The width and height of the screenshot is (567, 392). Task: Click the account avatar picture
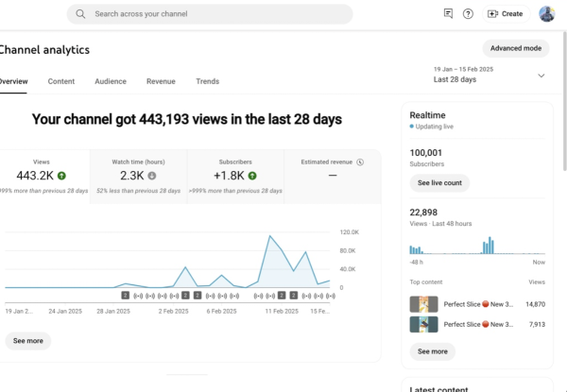pyautogui.click(x=546, y=14)
